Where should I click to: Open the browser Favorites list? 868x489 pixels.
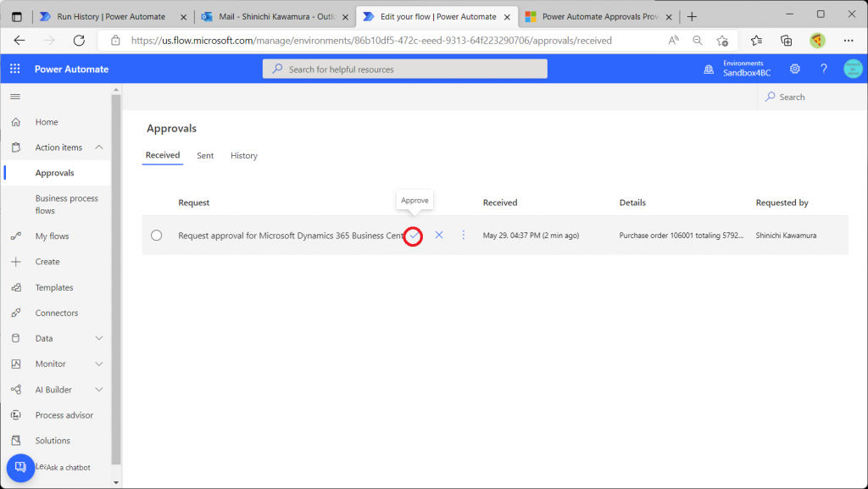[756, 41]
